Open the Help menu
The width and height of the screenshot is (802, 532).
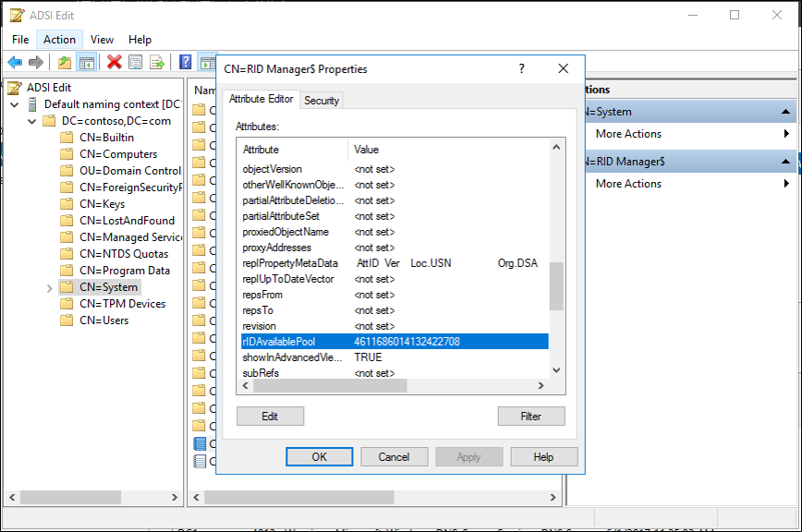pos(140,40)
